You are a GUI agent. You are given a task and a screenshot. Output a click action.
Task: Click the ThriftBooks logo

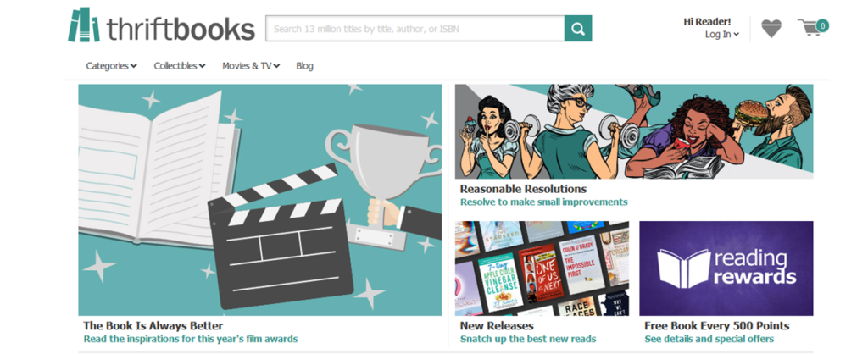tap(161, 27)
